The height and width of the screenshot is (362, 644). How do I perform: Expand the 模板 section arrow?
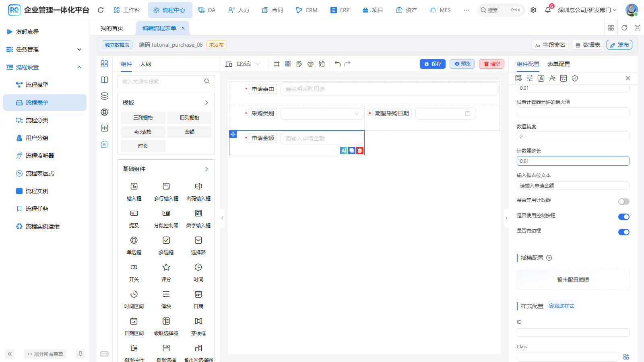[206, 103]
